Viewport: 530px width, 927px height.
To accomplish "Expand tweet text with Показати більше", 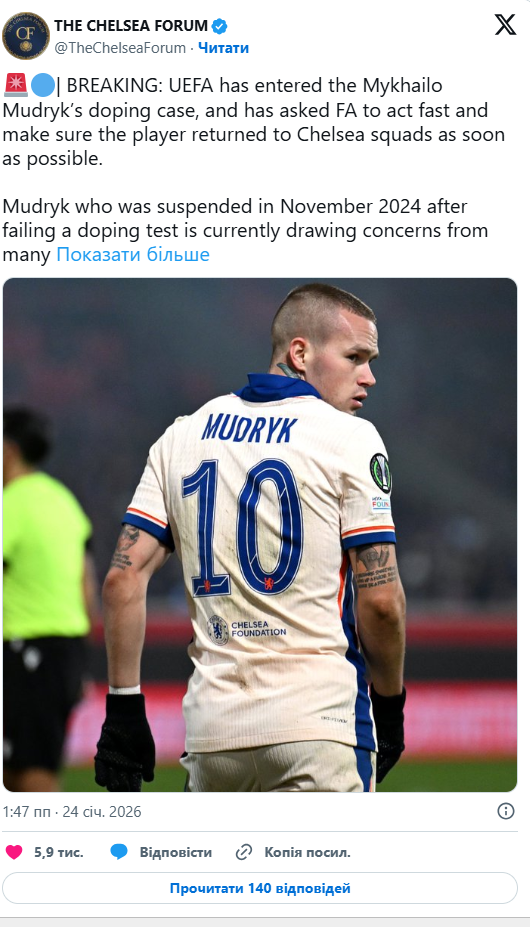I will [x=133, y=255].
